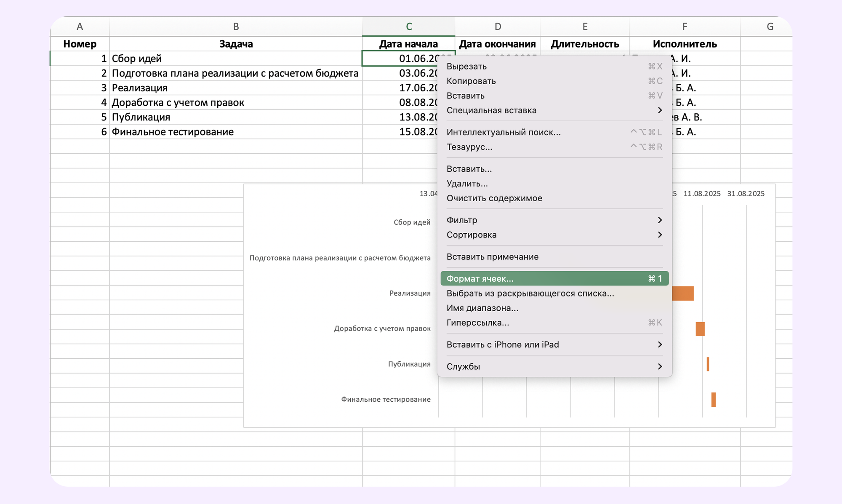Expand Вставить с iPhone или iPad submenu
Viewport: 842px width, 504px height.
coord(554,345)
